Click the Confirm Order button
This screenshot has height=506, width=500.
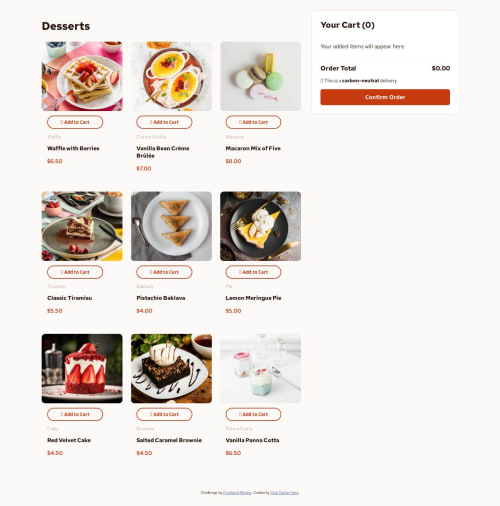[x=385, y=97]
